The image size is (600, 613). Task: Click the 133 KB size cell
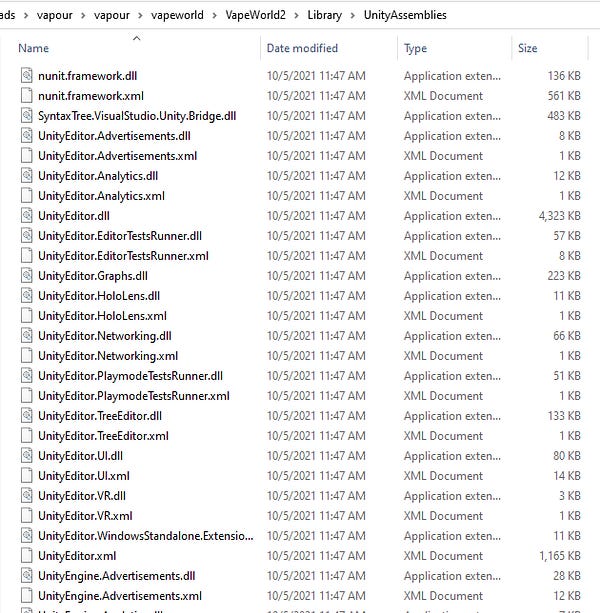pyautogui.click(x=564, y=416)
